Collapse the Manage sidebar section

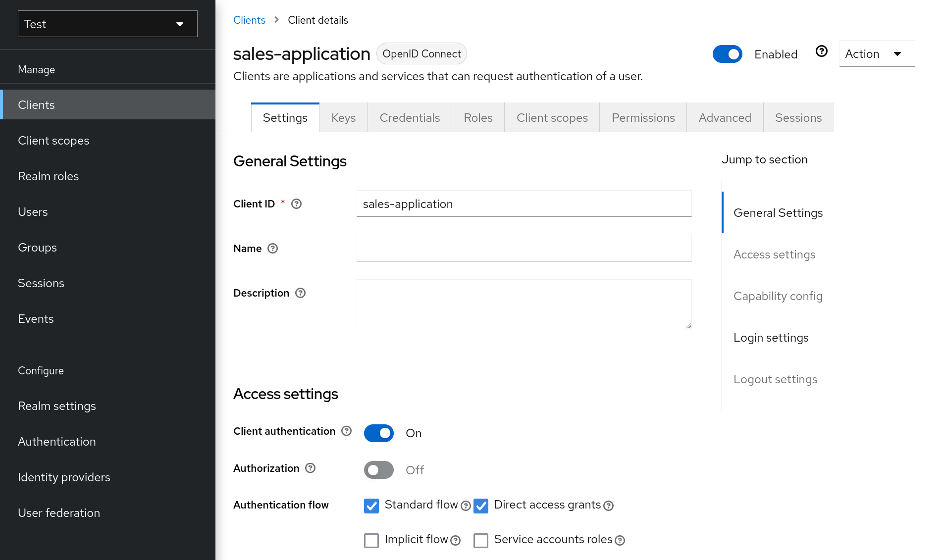coord(36,69)
